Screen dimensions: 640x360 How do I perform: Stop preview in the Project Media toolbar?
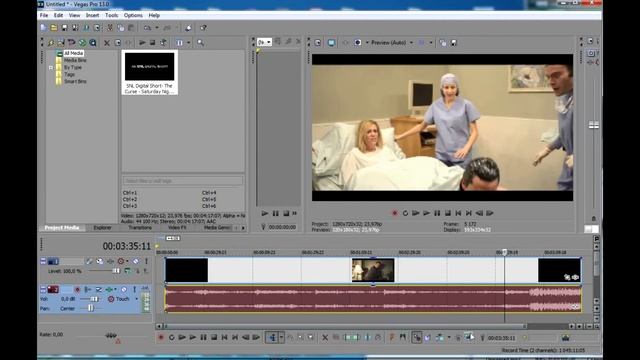coord(152,42)
